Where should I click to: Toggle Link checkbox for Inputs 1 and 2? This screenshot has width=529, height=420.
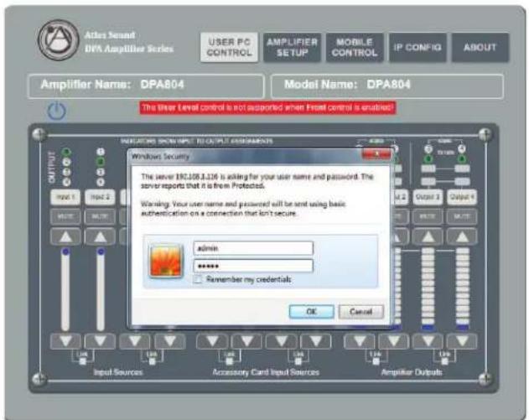83,361
